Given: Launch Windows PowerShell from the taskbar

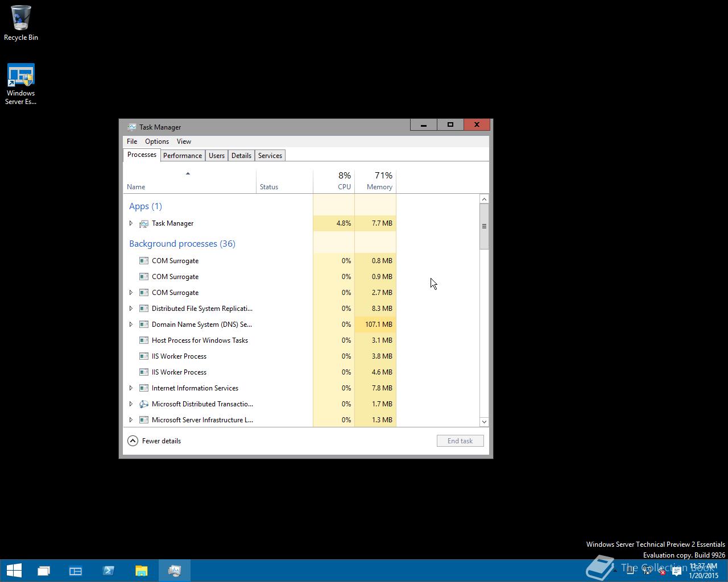Looking at the screenshot, I should tap(109, 571).
